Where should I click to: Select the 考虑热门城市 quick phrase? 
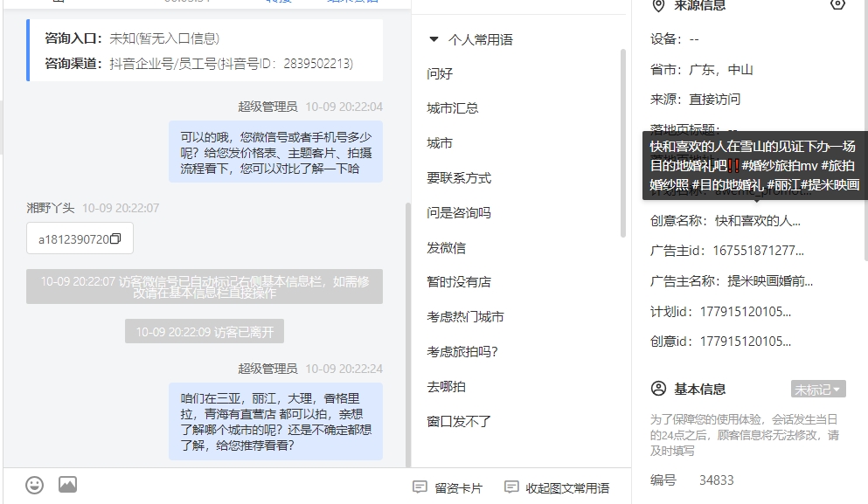pyautogui.click(x=465, y=317)
